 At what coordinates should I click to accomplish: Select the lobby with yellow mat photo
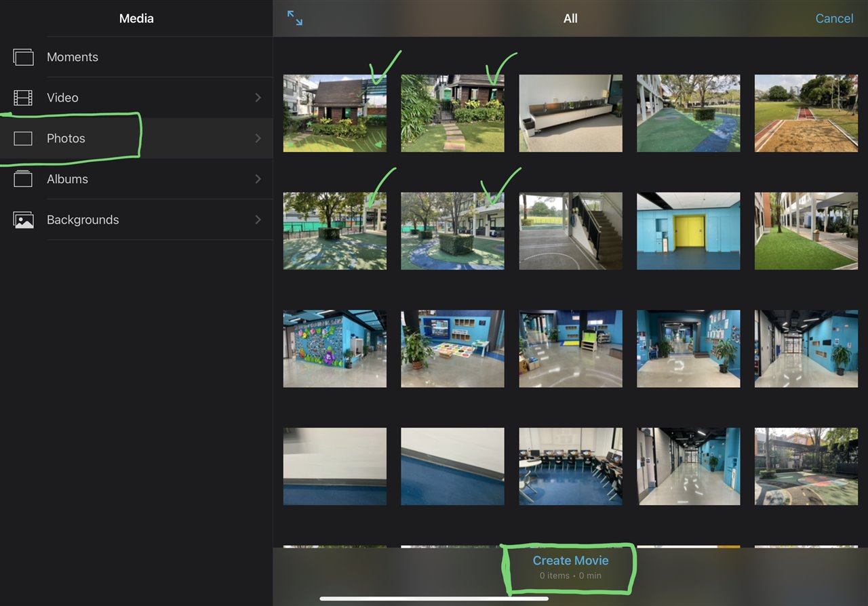pos(570,349)
